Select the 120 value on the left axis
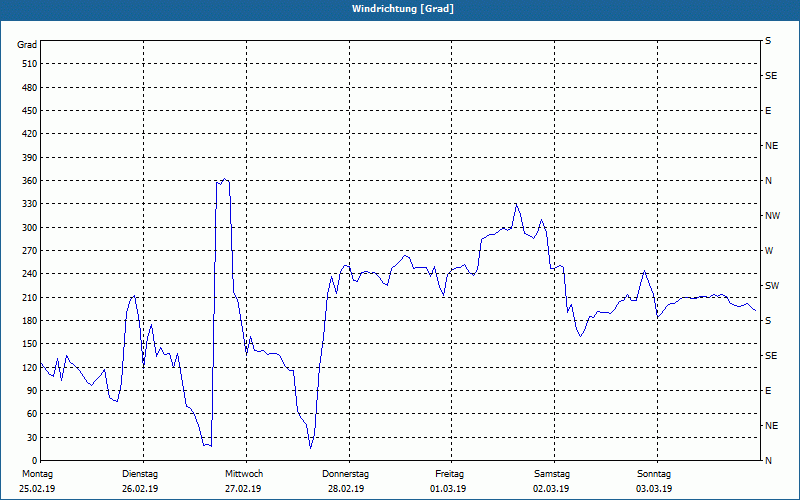Image resolution: width=800 pixels, height=500 pixels. 30,367
